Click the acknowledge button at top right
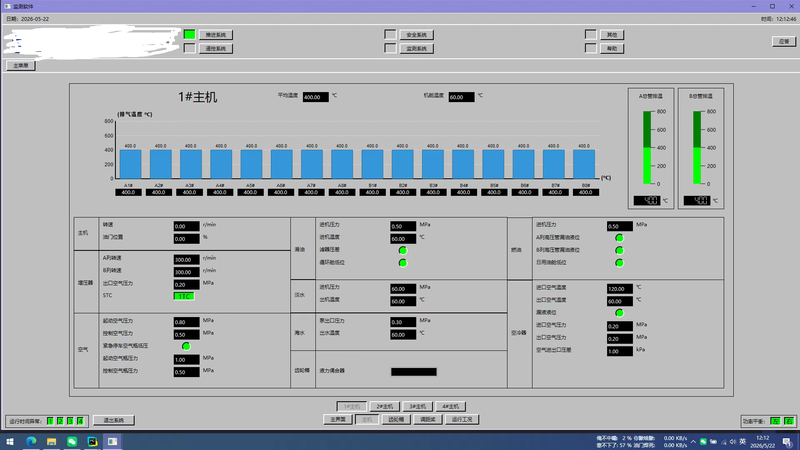The height and width of the screenshot is (450, 800). (784, 41)
